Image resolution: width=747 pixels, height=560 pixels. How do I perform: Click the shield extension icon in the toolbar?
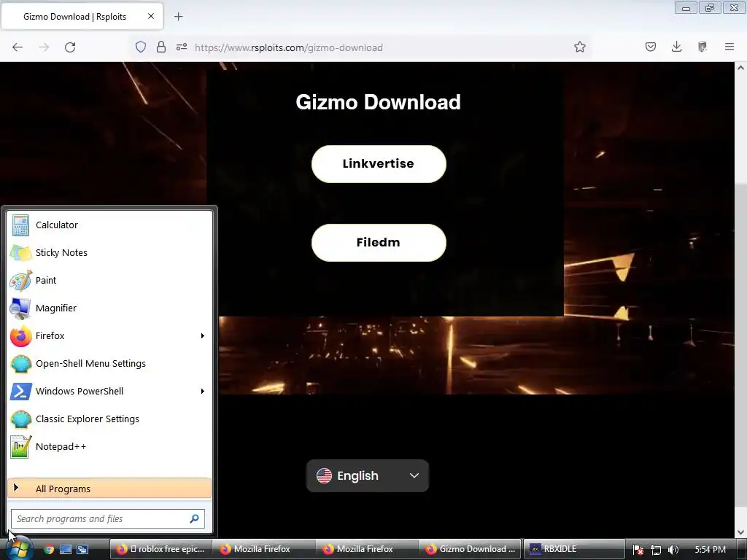pyautogui.click(x=703, y=47)
